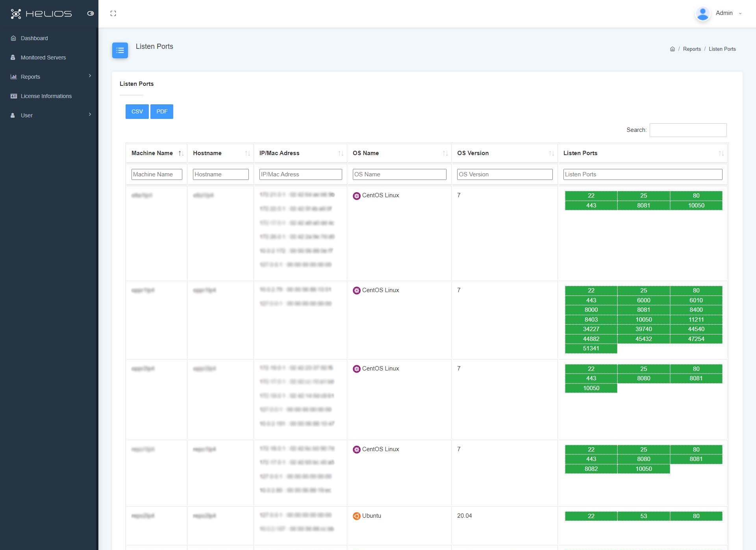Toggle sorting on the Machine Name column
Viewport: 756px width, 550px height.
tap(180, 153)
